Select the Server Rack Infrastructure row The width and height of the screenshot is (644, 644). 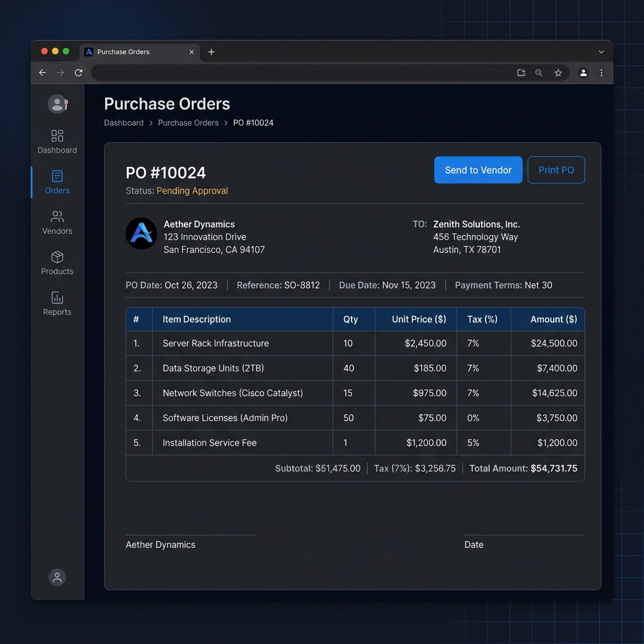[x=355, y=343]
